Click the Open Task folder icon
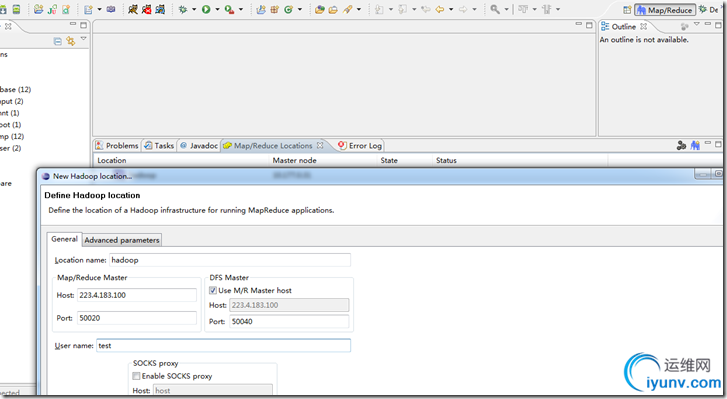727x399 pixels. coord(333,9)
